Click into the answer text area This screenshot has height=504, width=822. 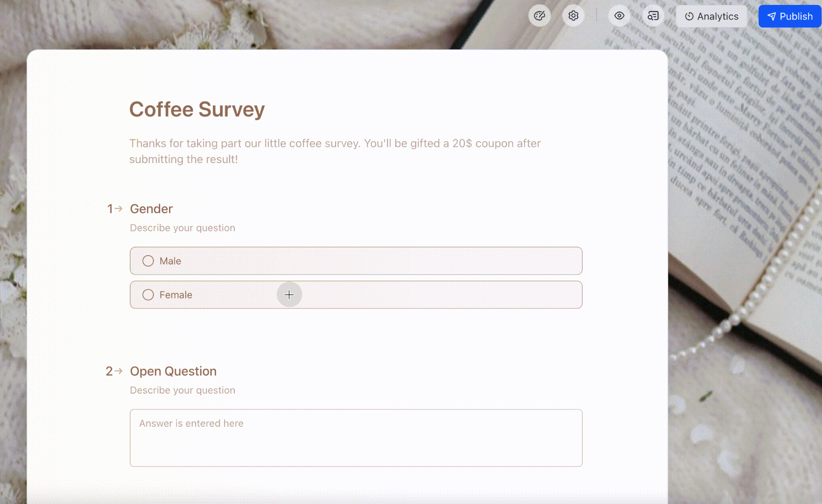[356, 438]
